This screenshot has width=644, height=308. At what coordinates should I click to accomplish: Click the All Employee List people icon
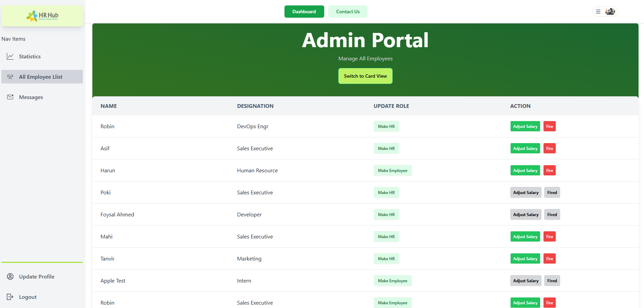(10, 77)
